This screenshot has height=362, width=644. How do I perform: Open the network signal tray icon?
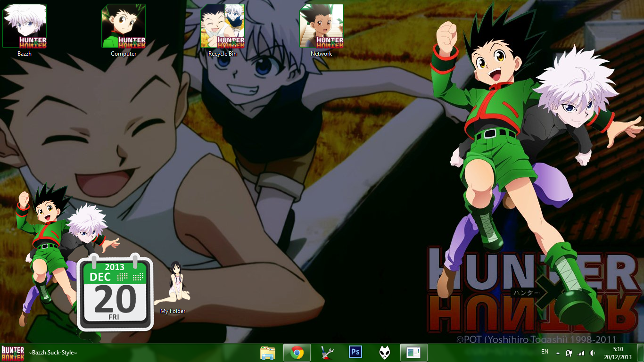tap(581, 353)
